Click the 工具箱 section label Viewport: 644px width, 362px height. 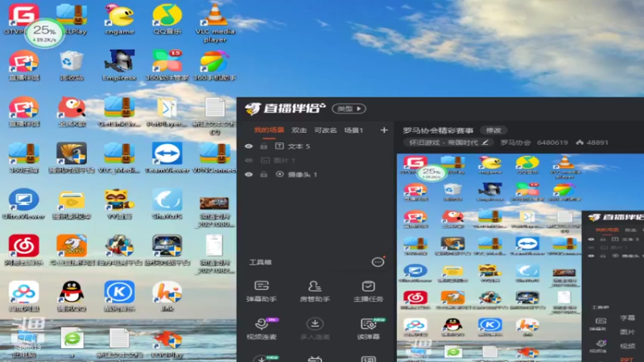click(260, 262)
